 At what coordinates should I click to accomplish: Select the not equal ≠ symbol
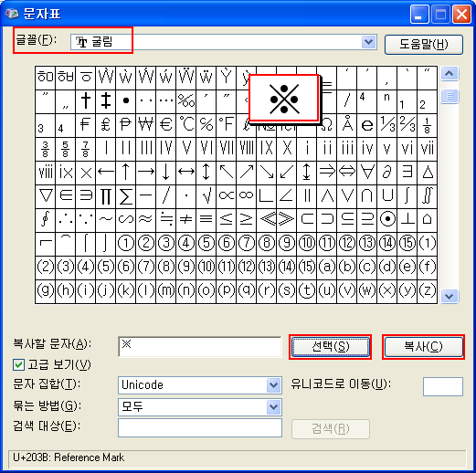pyautogui.click(x=186, y=220)
